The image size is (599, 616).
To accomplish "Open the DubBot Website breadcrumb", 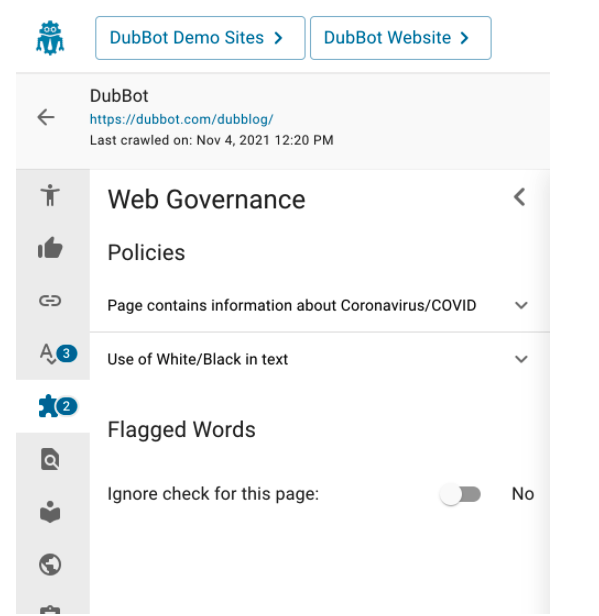I will [x=401, y=38].
